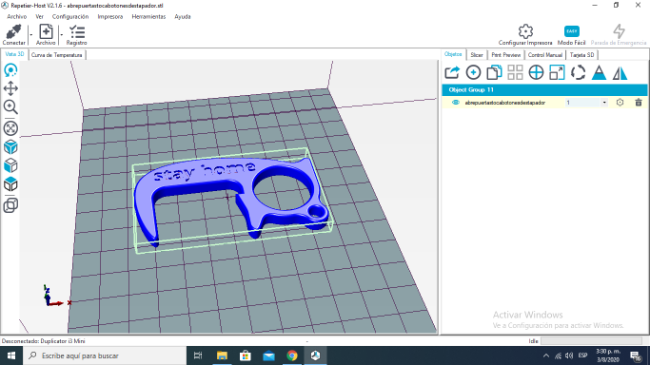Image resolution: width=650 pixels, height=365 pixels.
Task: Open the Herramientas menu
Action: (x=148, y=17)
